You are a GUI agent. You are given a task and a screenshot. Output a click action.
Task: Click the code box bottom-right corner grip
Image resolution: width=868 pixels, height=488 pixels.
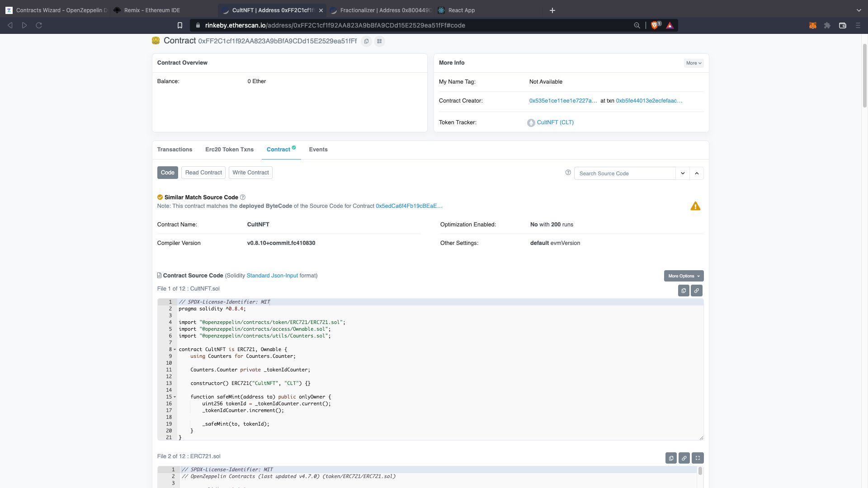tap(701, 437)
